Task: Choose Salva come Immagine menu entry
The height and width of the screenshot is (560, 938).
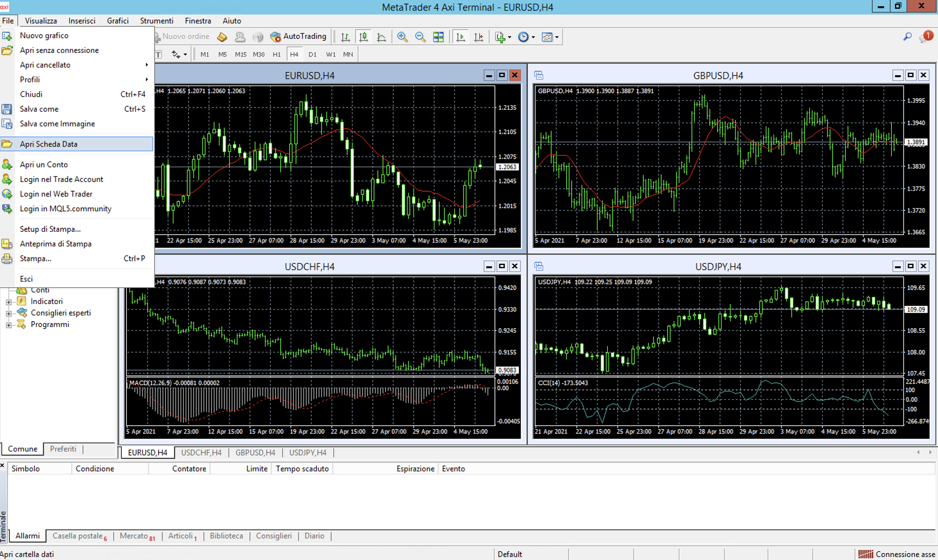Action: pyautogui.click(x=57, y=124)
